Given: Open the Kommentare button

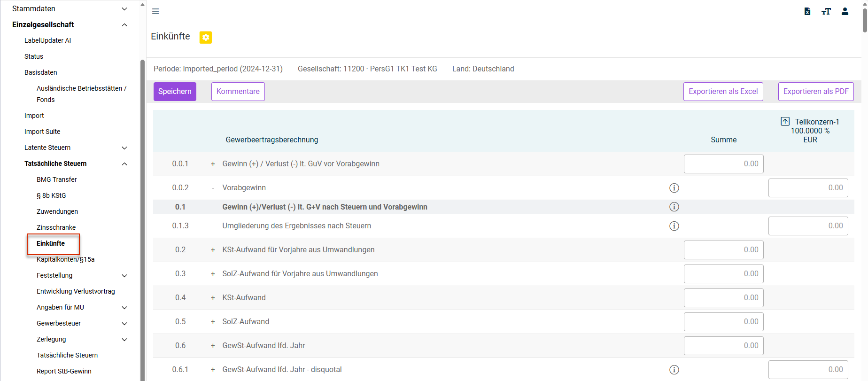Looking at the screenshot, I should click(238, 92).
